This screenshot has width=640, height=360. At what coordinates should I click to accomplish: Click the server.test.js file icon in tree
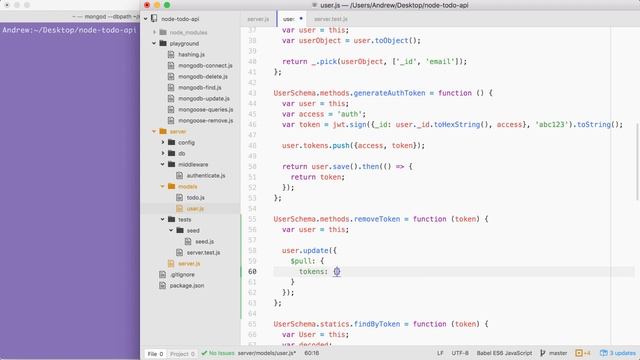(x=179, y=253)
